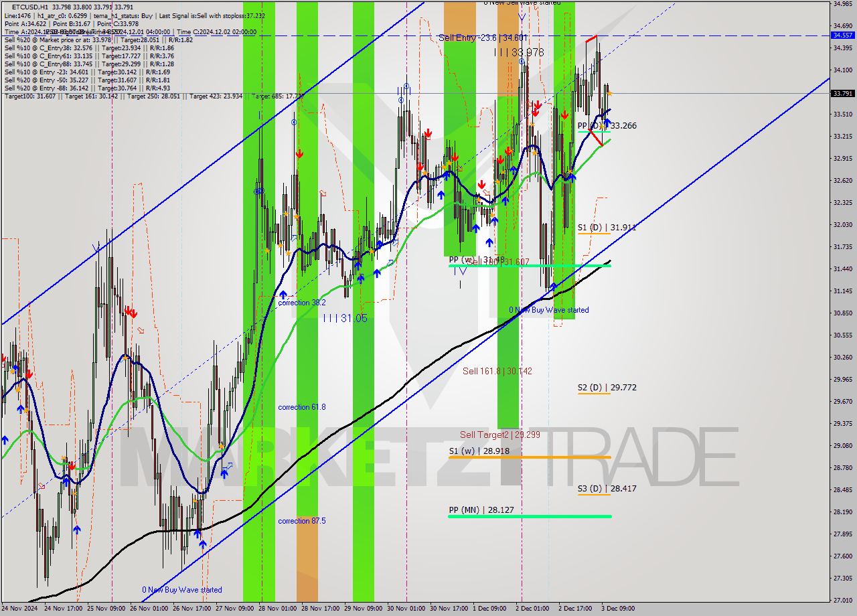Click the 'PP (MN) | 28.127' monthly pivot label
Screen dimensions: 857x616
(482, 510)
